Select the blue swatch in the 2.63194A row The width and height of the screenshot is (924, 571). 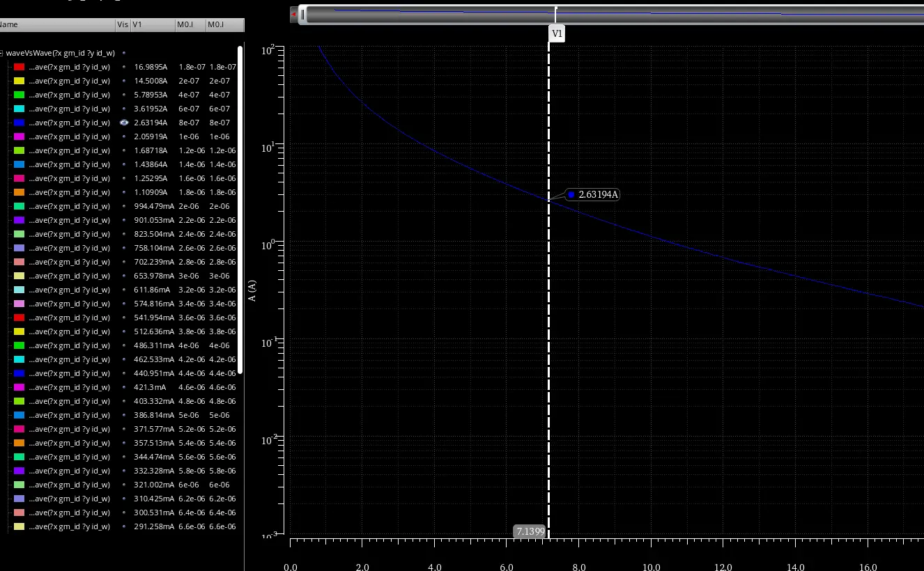pyautogui.click(x=20, y=123)
